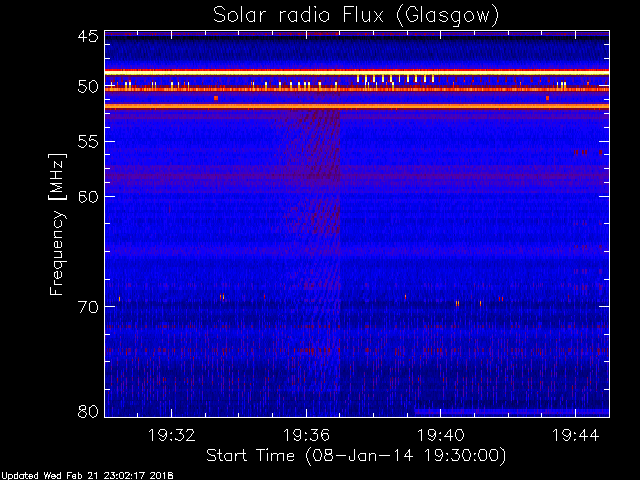Click the 70 frequency tick label

[x=88, y=307]
